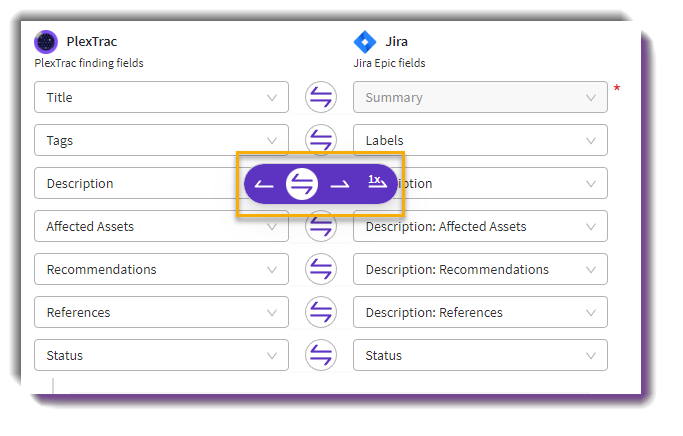Expand Description: References Jira dropdown
683x436 pixels.
(480, 312)
